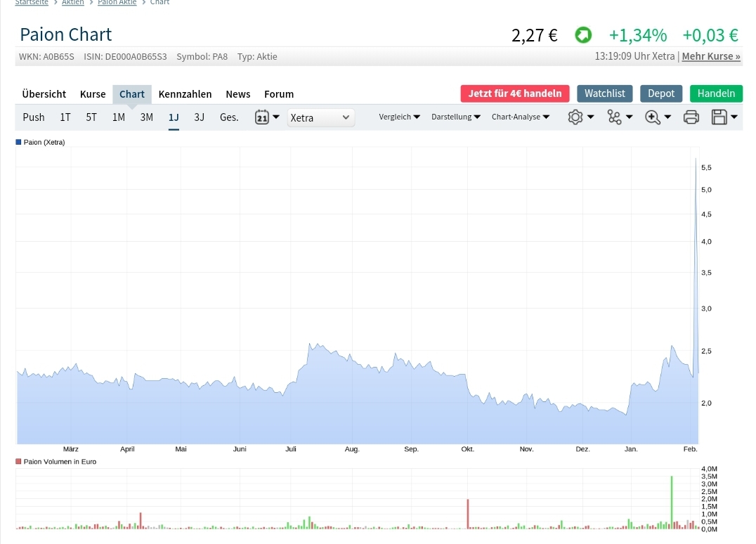
Task: Click the Paion Chart heading
Action: click(x=65, y=34)
